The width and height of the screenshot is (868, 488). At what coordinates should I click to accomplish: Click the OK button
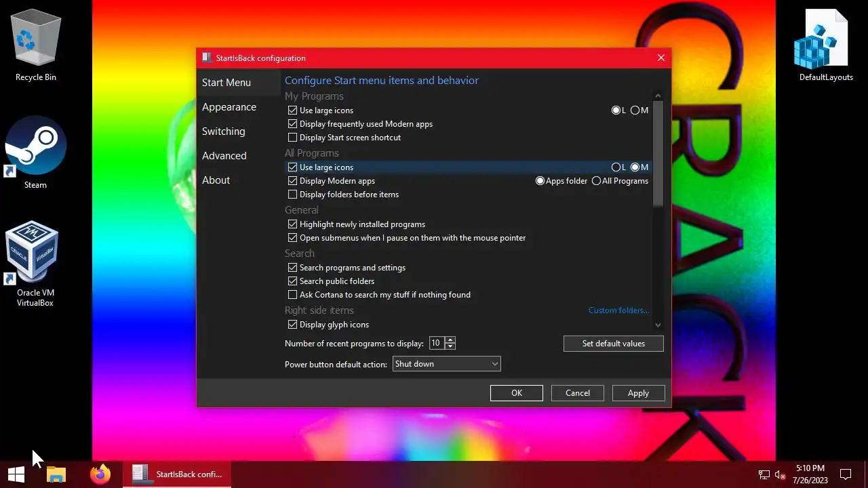click(x=517, y=393)
